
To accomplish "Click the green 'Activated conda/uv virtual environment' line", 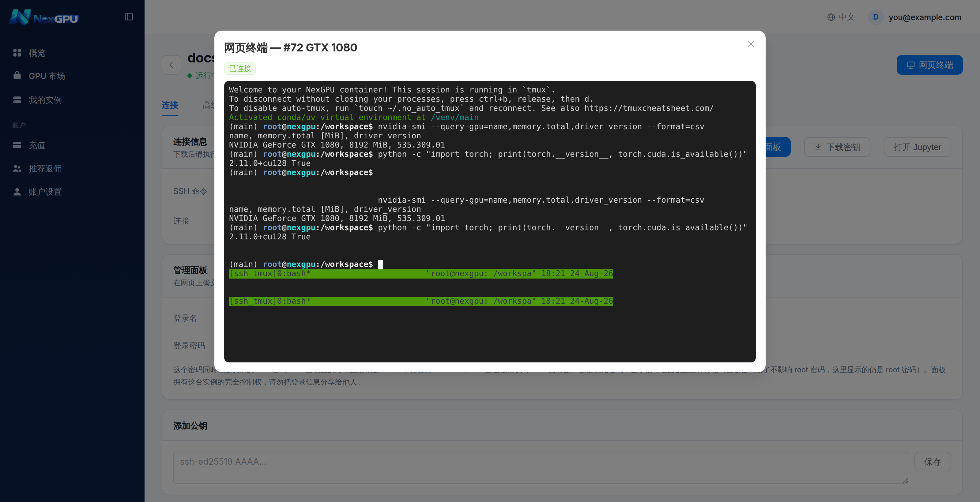I will tap(354, 117).
